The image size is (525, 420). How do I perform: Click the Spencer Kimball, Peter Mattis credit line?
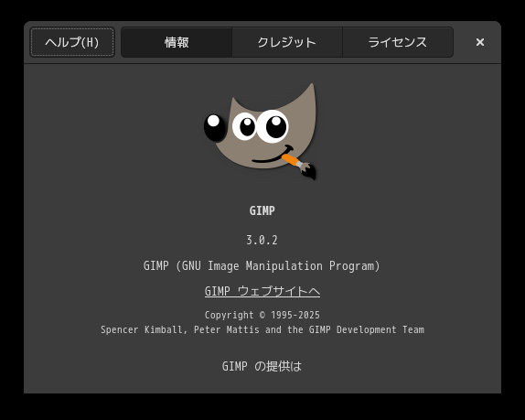pyautogui.click(x=262, y=330)
